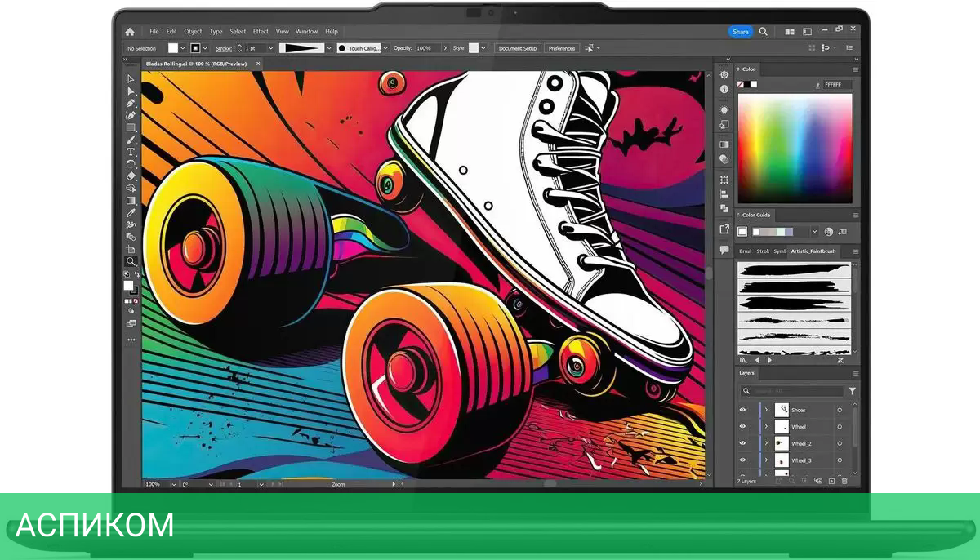Select the Zoom tool
The image size is (980, 560).
click(131, 261)
